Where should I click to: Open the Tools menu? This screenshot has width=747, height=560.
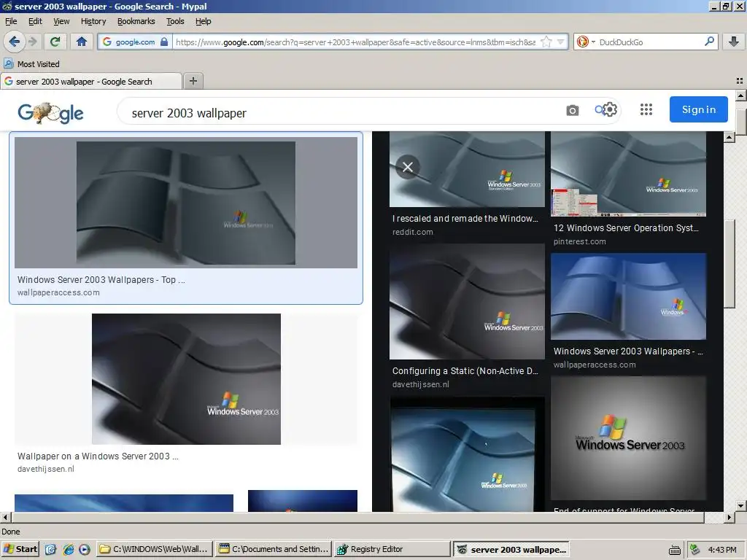175,21
